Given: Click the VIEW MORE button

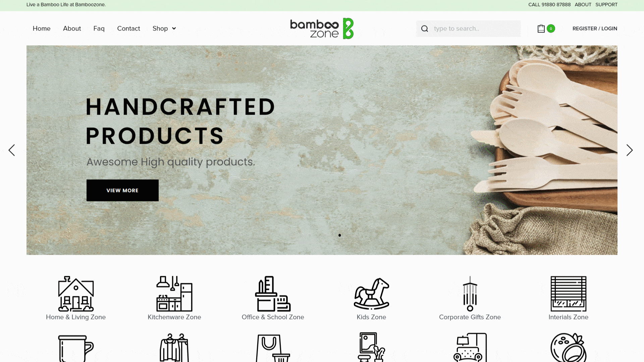Looking at the screenshot, I should [122, 190].
